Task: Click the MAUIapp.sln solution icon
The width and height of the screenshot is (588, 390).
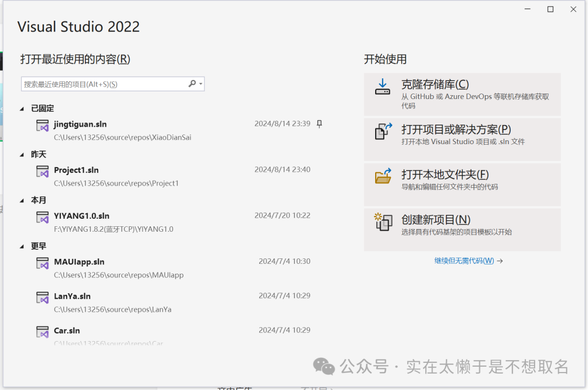Action: [x=42, y=263]
